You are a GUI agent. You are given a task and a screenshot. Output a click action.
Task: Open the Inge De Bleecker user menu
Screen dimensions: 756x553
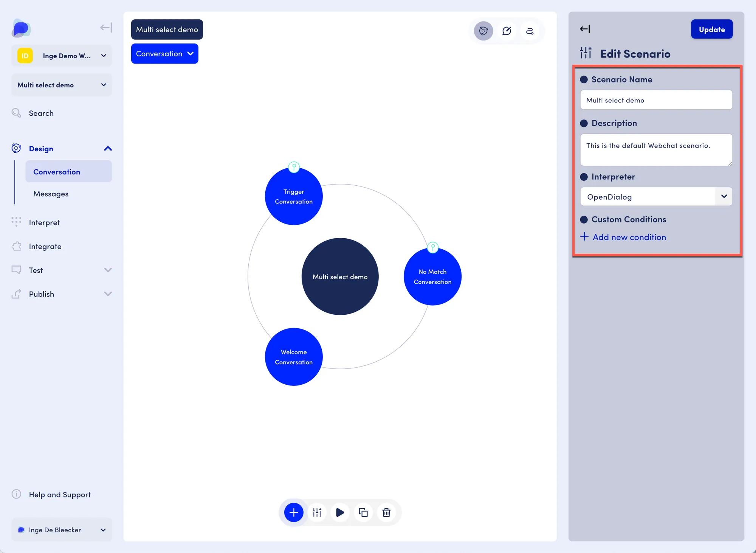coord(62,530)
